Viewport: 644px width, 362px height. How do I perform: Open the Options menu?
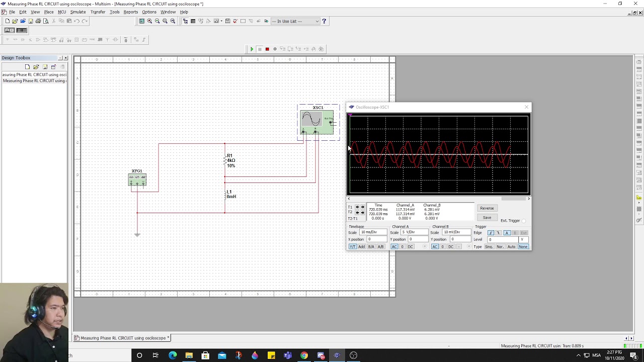[x=149, y=12]
